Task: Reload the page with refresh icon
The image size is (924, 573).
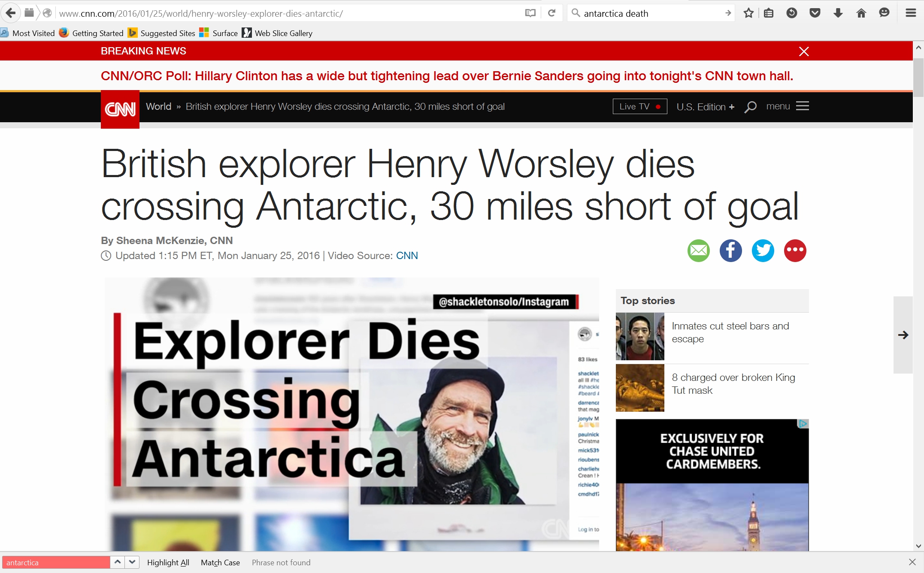Action: [x=552, y=13]
